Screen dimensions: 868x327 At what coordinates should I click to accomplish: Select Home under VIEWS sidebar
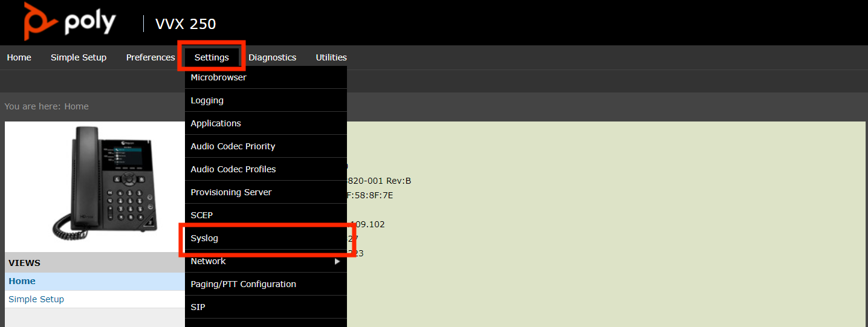tap(95, 281)
